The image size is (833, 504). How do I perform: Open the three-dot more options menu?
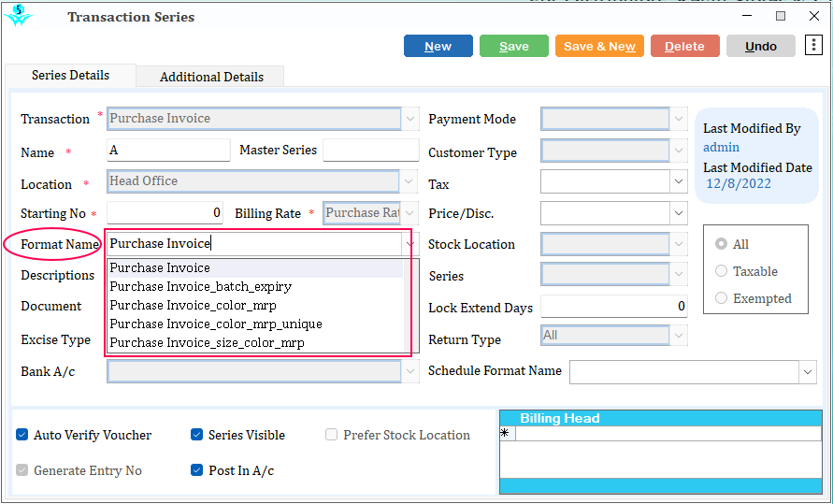813,46
